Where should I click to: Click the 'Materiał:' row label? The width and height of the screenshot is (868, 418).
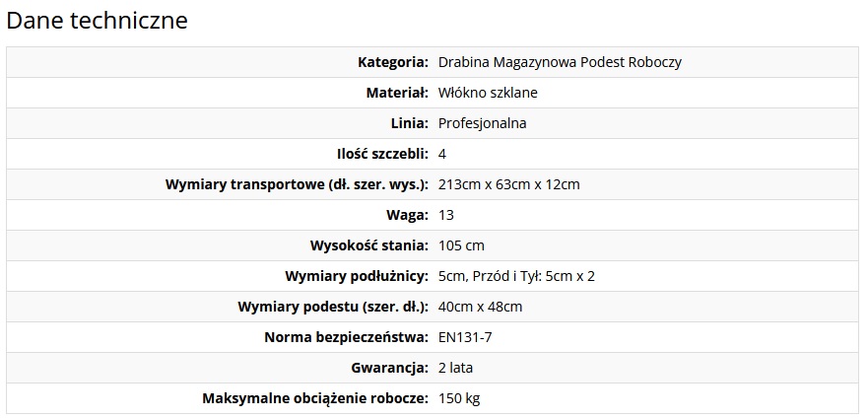tap(397, 93)
